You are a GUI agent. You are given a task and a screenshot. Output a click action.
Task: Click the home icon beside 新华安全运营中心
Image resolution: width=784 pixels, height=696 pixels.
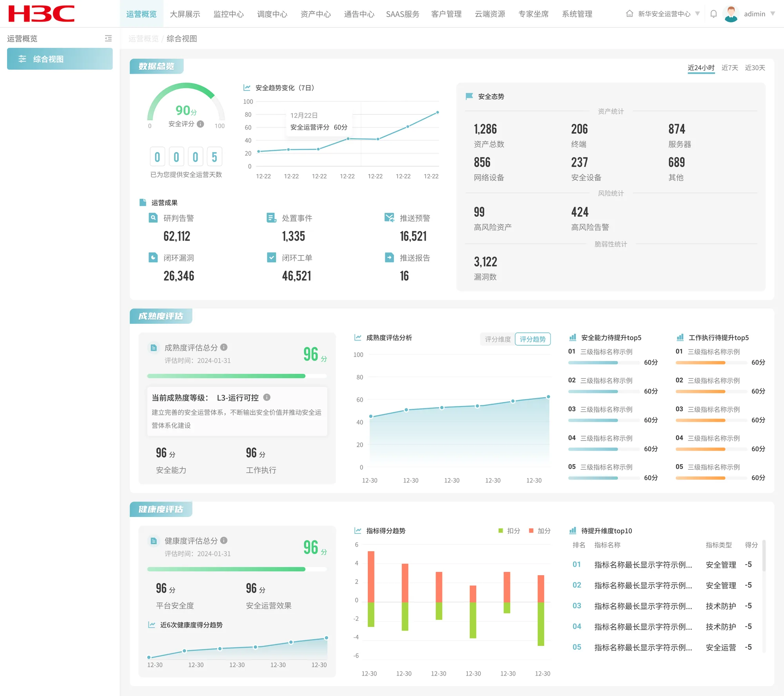tap(630, 14)
